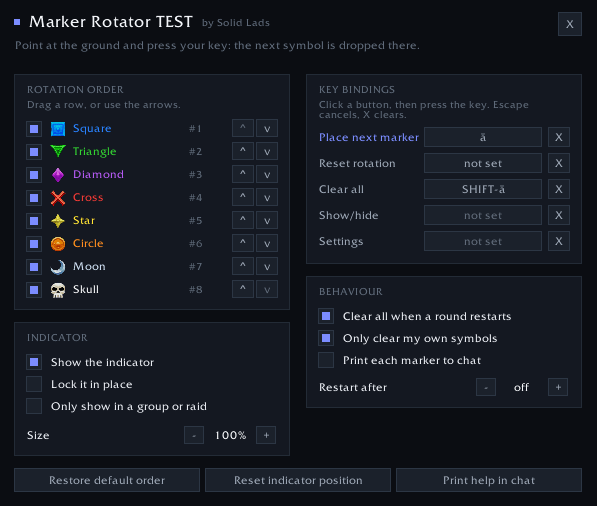The image size is (597, 506).
Task: Click the purple Diamond marker icon
Action: pyautogui.click(x=58, y=175)
